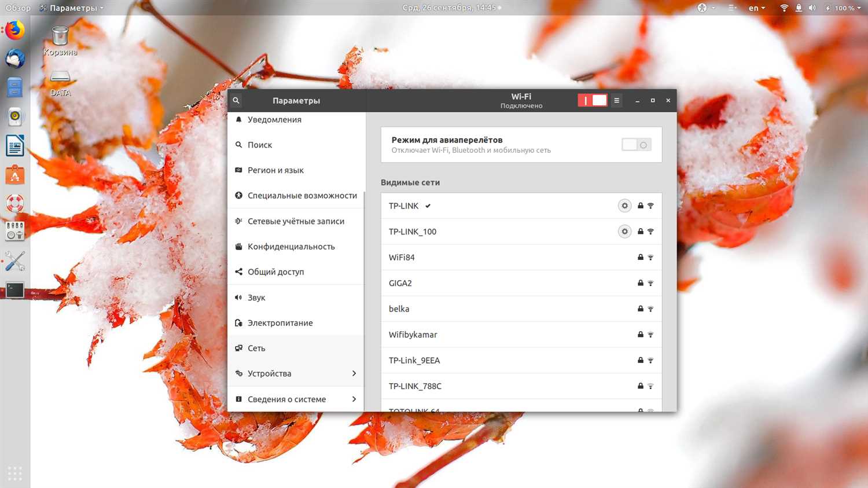Open Terminal from the dock

coord(15,290)
